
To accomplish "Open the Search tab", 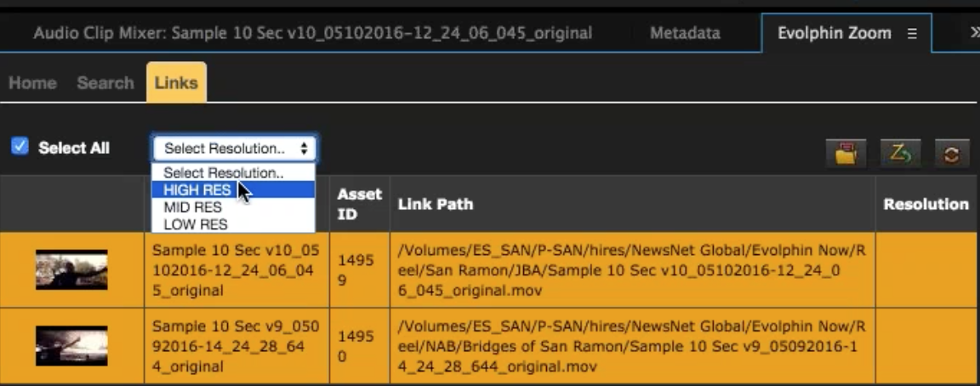I will (x=105, y=83).
